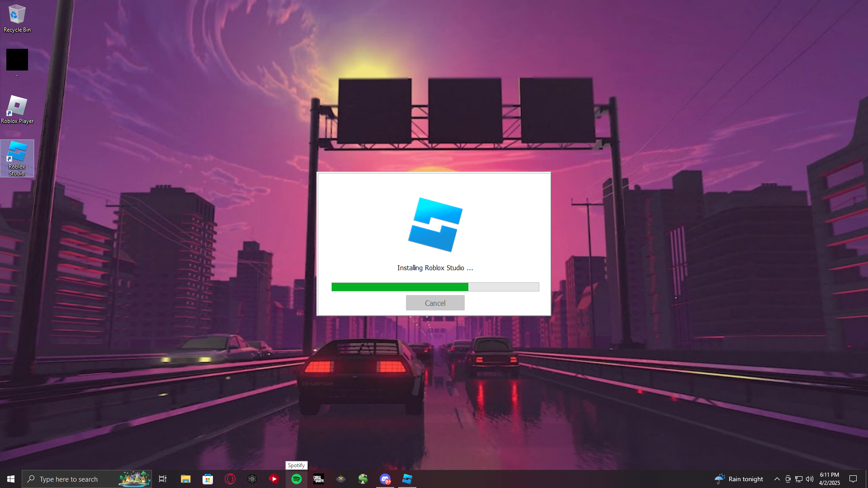Cancel the Roblox Studio installation

(x=435, y=303)
